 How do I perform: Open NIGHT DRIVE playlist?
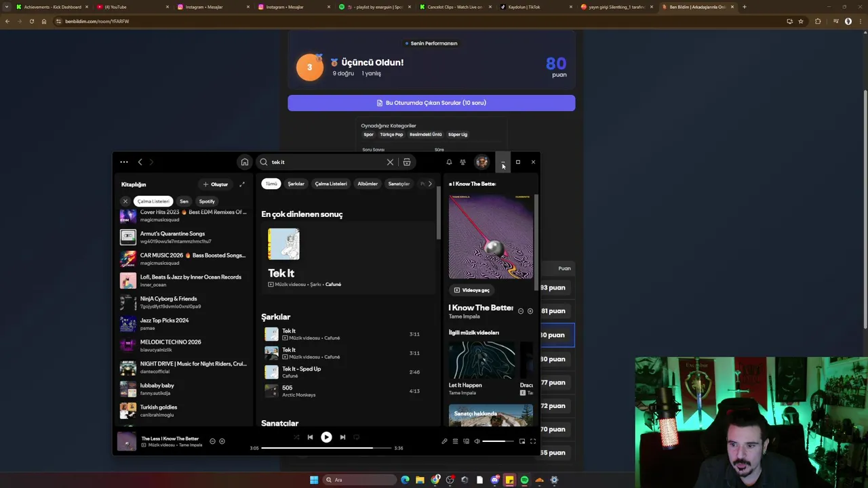tap(184, 367)
